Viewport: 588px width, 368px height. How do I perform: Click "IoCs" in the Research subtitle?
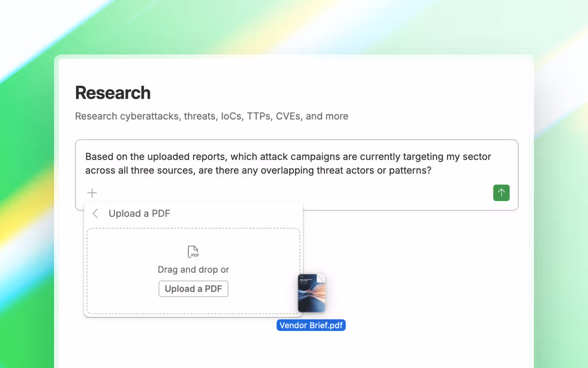point(231,116)
